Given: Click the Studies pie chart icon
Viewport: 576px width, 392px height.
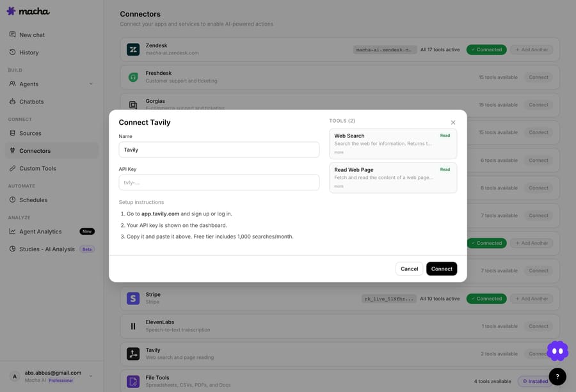Looking at the screenshot, I should [x=13, y=249].
